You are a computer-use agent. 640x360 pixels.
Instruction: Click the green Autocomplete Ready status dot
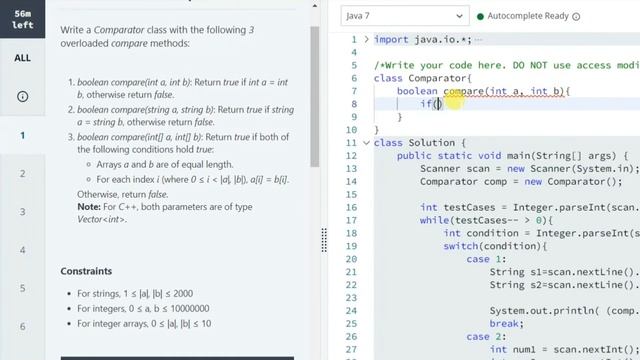480,16
